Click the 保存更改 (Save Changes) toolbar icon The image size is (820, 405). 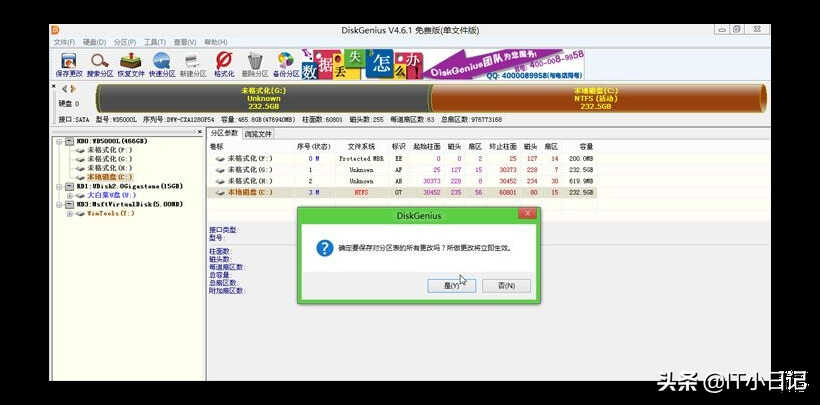(x=69, y=64)
